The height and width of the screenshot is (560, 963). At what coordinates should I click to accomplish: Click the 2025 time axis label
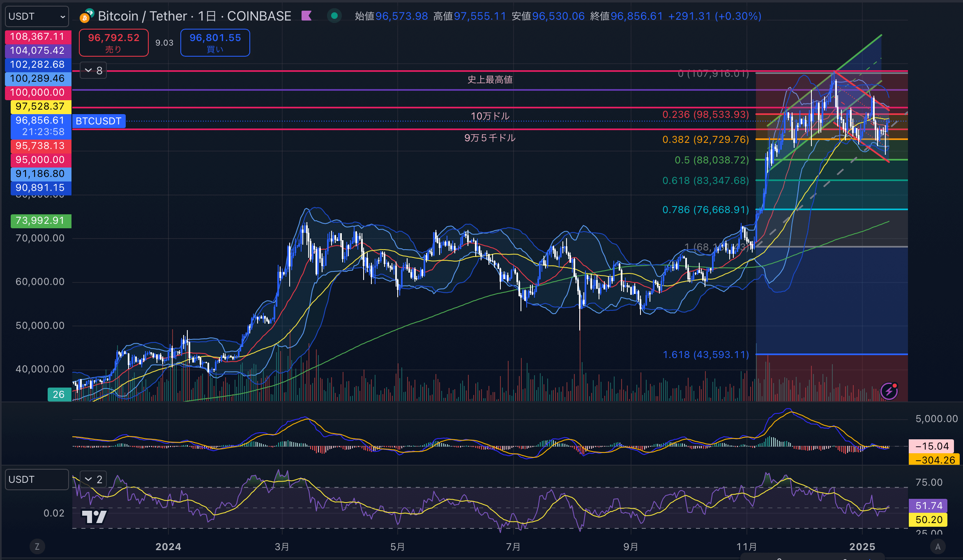862,547
